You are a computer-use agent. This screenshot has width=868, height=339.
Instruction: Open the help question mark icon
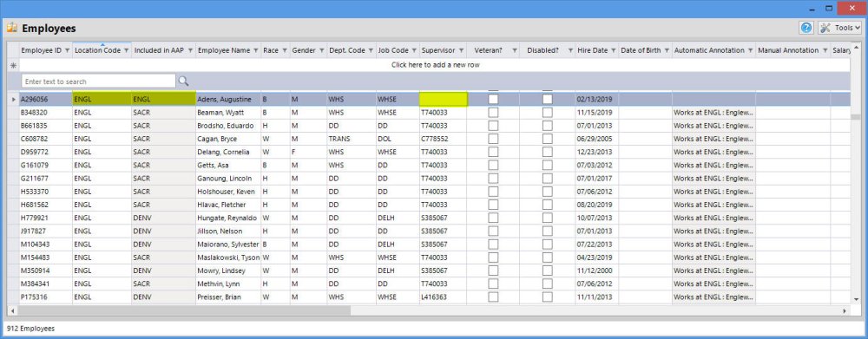pos(806,28)
